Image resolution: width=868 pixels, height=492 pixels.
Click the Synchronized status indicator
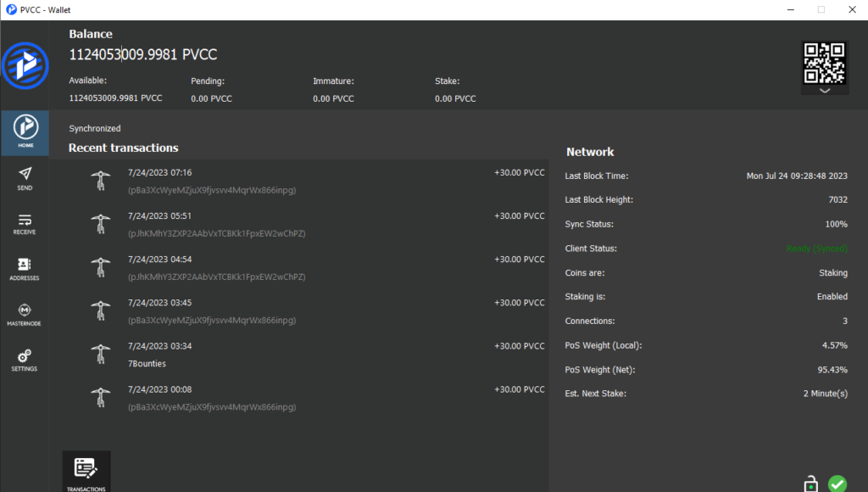click(94, 128)
